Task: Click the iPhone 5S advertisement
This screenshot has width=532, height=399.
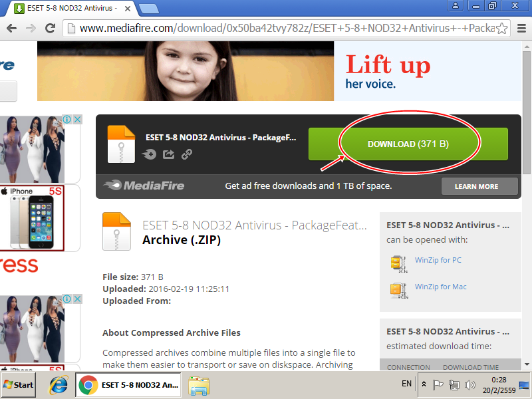Action: (32, 218)
